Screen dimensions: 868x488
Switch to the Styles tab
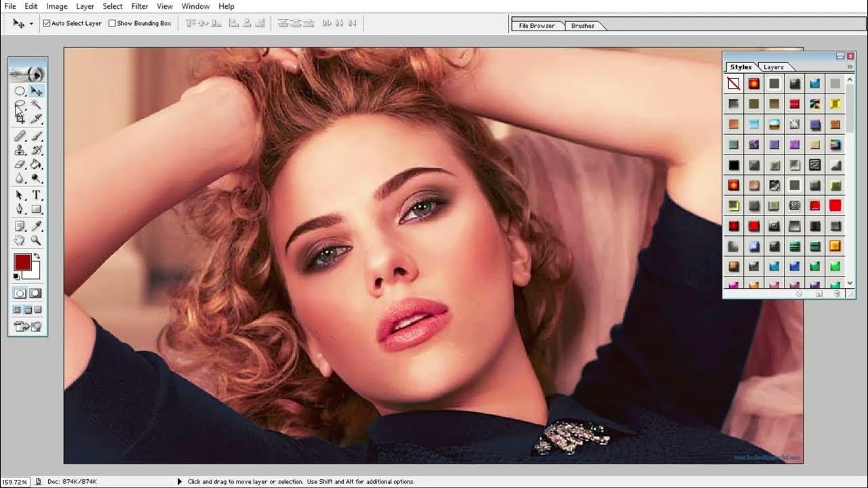coord(741,67)
